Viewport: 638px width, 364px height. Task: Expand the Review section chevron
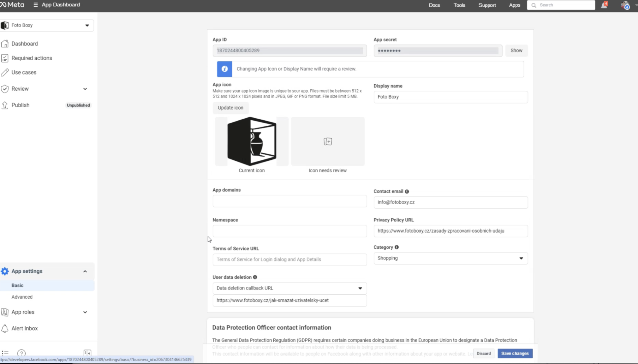point(85,89)
